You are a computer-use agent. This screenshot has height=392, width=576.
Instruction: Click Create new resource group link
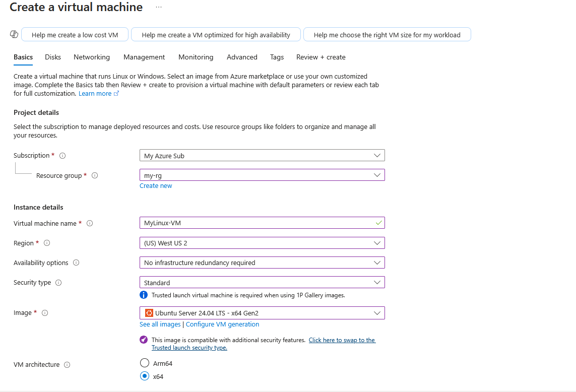tap(156, 186)
